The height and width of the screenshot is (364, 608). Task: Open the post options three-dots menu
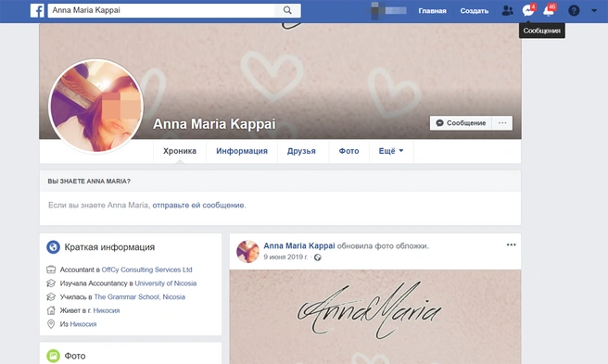click(511, 245)
